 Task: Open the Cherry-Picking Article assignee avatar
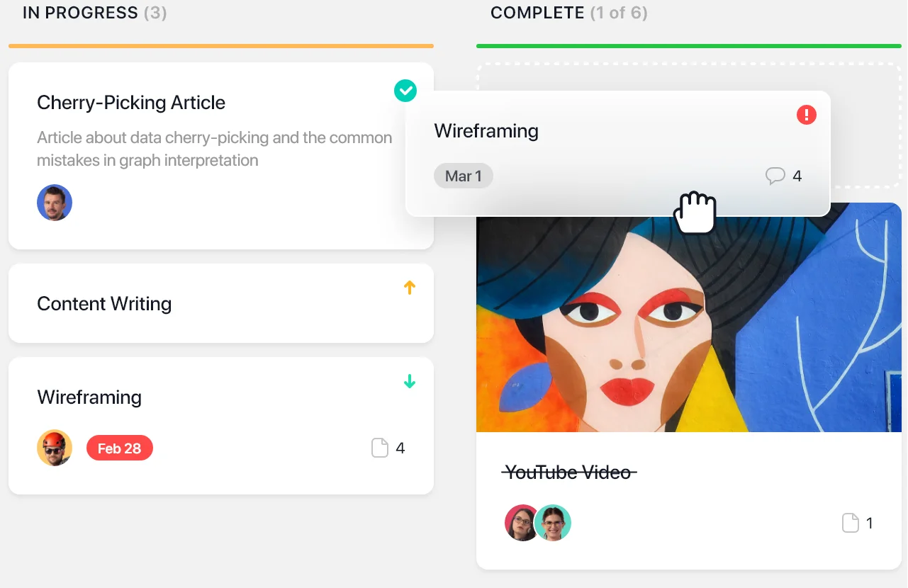(55, 203)
